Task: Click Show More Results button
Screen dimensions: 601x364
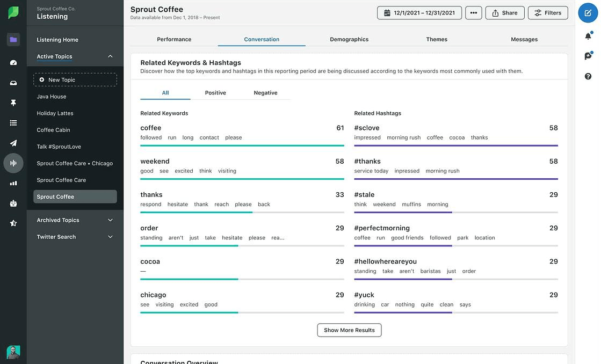Action: (x=349, y=330)
